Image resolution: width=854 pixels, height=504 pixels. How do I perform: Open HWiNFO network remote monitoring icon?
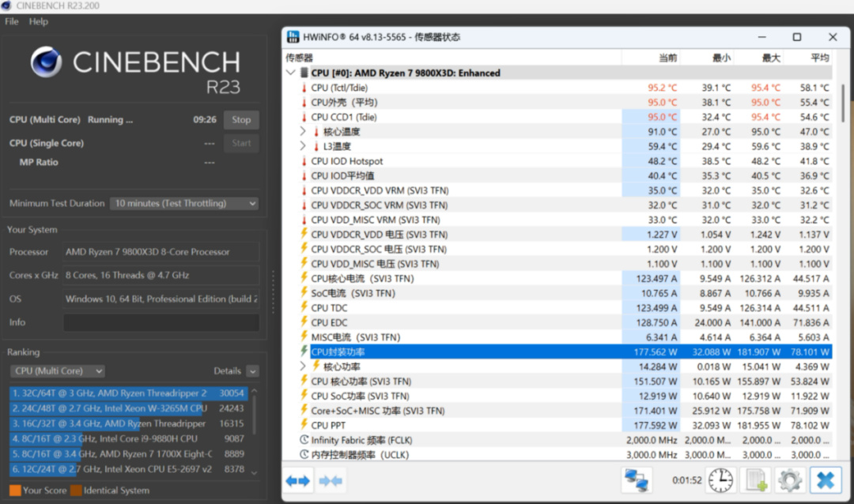(x=636, y=480)
